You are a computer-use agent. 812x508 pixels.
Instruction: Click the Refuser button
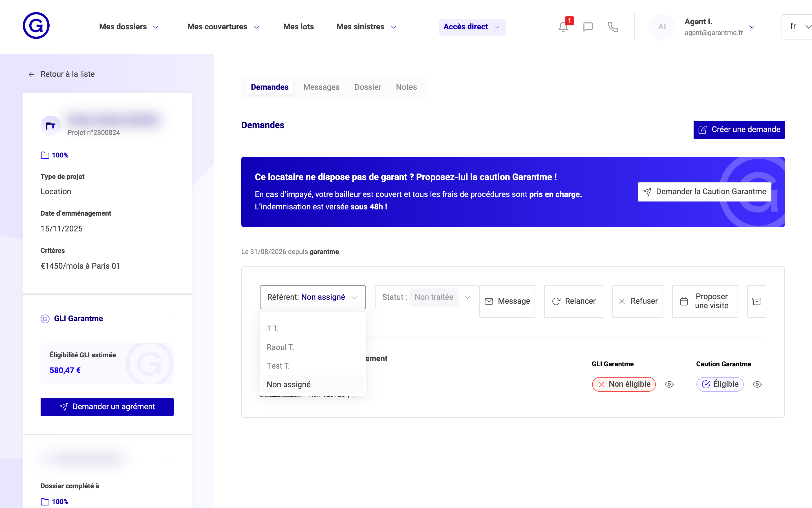click(x=637, y=301)
